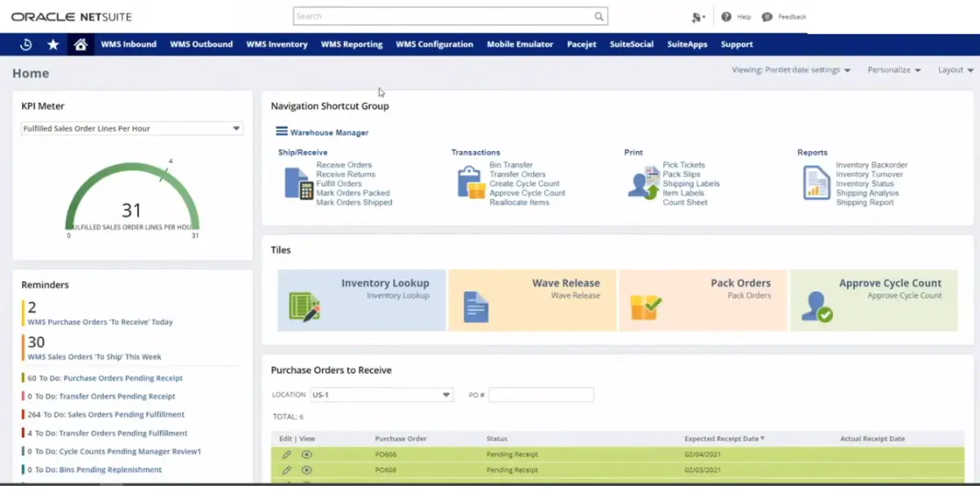Image resolution: width=980 pixels, height=490 pixels.
Task: Click the Help question mark icon
Action: pyautogui.click(x=726, y=16)
